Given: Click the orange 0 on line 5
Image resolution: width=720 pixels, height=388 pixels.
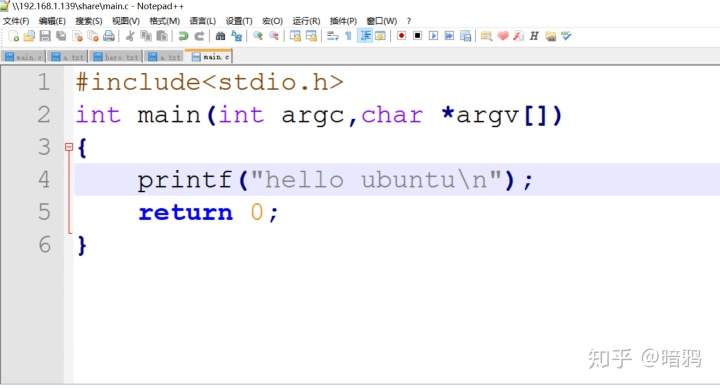Looking at the screenshot, I should click(x=257, y=212).
